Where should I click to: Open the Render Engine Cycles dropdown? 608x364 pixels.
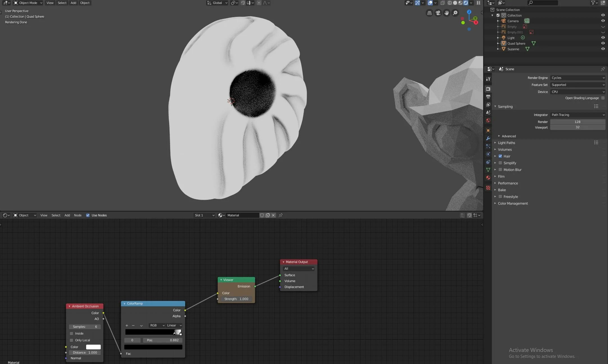pyautogui.click(x=577, y=78)
